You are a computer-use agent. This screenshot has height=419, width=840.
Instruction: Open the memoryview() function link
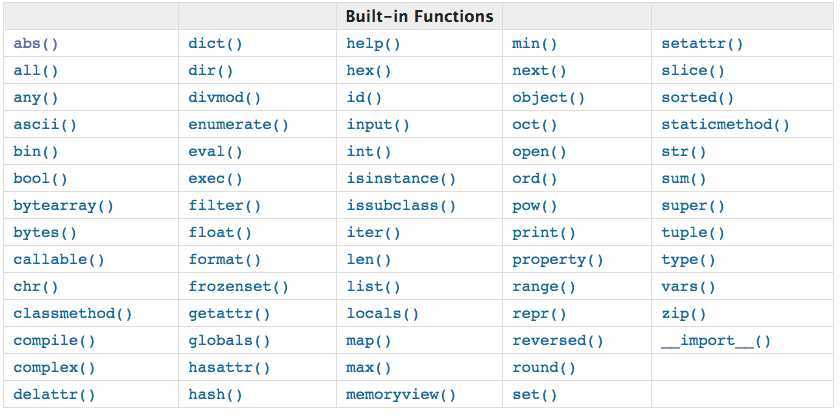(401, 395)
